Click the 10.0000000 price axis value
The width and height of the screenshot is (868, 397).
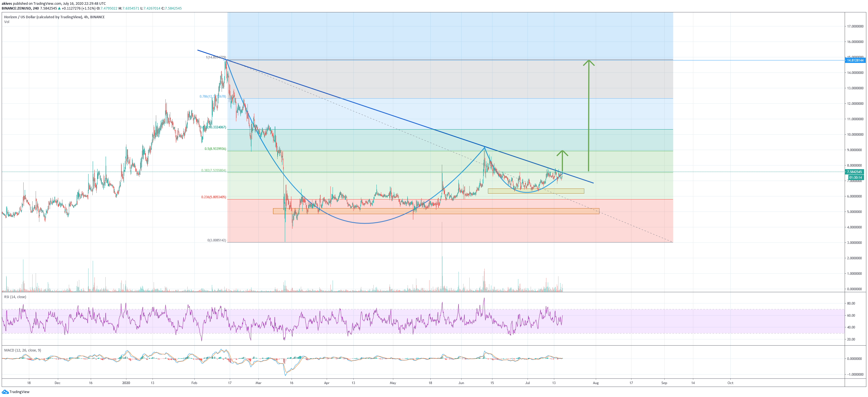click(855, 135)
